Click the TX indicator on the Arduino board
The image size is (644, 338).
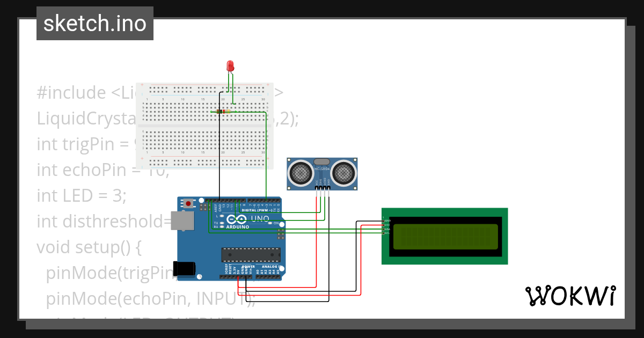(222, 223)
